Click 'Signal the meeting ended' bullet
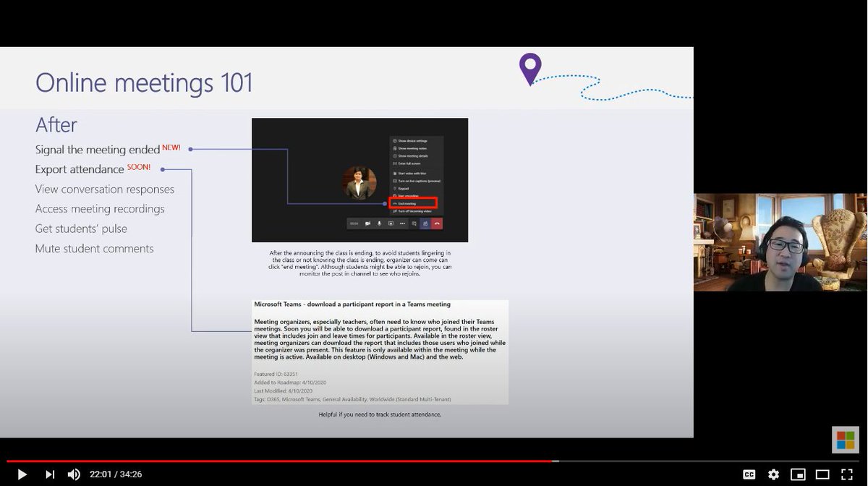Image resolution: width=868 pixels, height=486 pixels. (98, 150)
